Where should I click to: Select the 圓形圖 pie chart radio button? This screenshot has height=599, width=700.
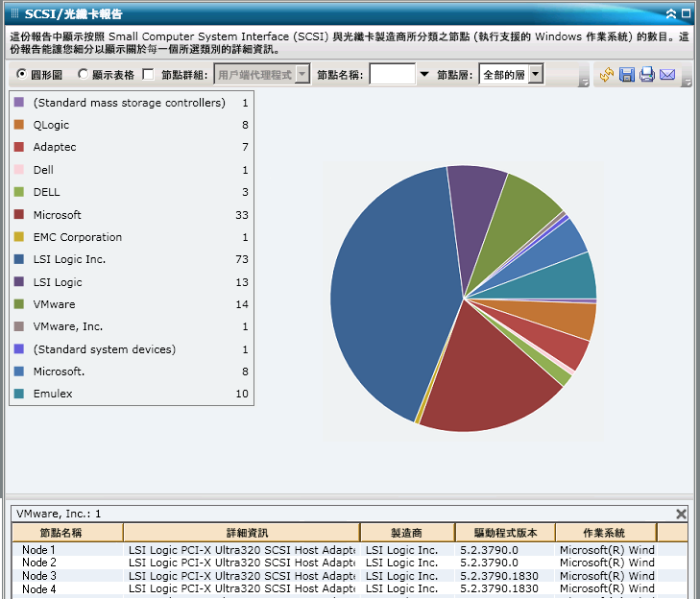(x=22, y=75)
